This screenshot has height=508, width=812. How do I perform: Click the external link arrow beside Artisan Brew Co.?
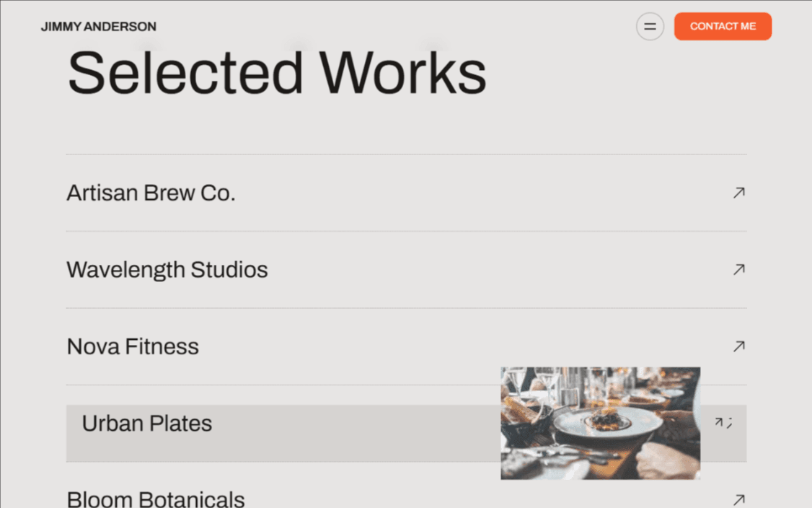738,193
